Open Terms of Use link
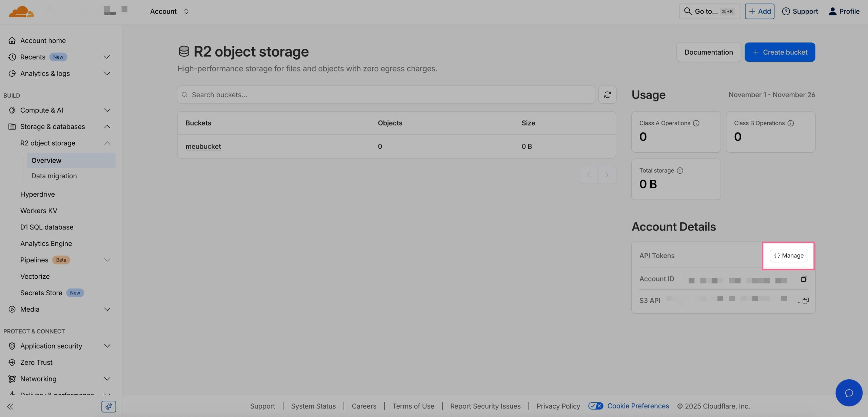 [x=413, y=406]
